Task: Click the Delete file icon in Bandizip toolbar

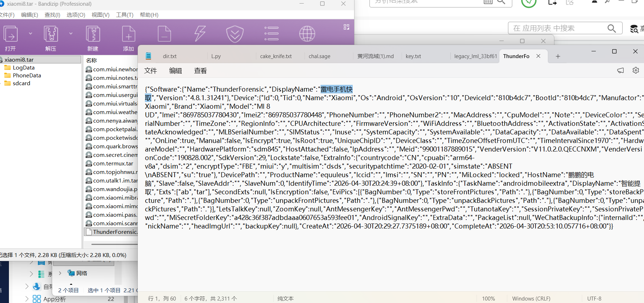Action: [x=164, y=34]
